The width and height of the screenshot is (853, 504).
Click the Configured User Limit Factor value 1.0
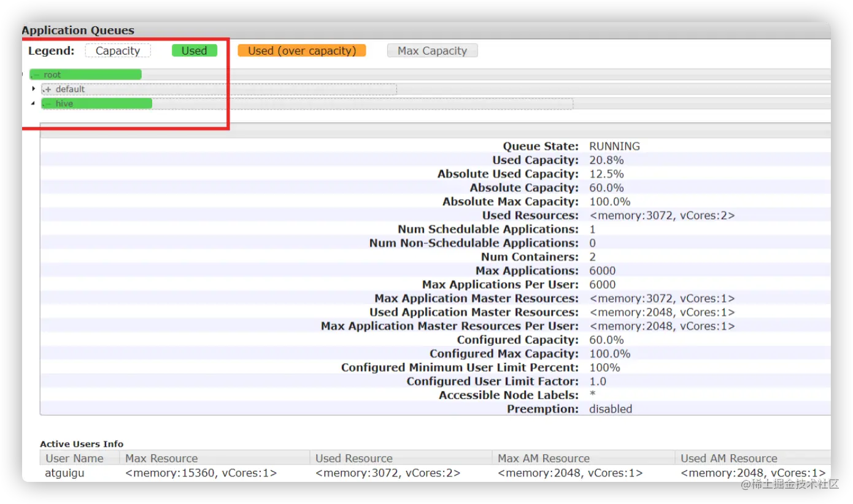[x=597, y=381]
